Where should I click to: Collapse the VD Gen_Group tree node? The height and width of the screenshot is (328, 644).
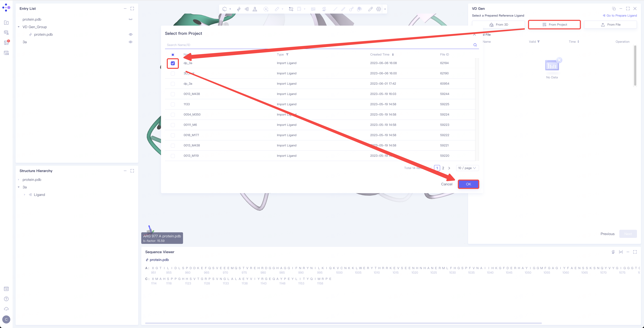(x=19, y=27)
